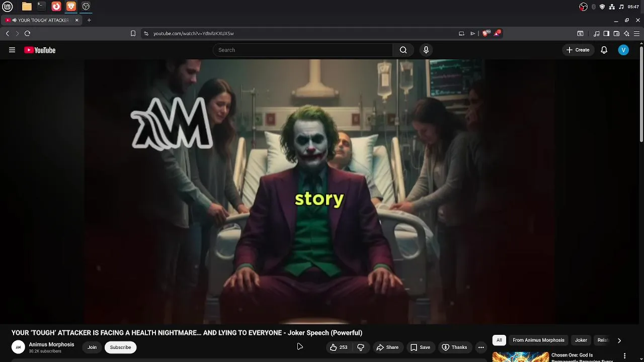
Task: Open OBS Studio from the panel launcher
Action: click(x=86, y=7)
